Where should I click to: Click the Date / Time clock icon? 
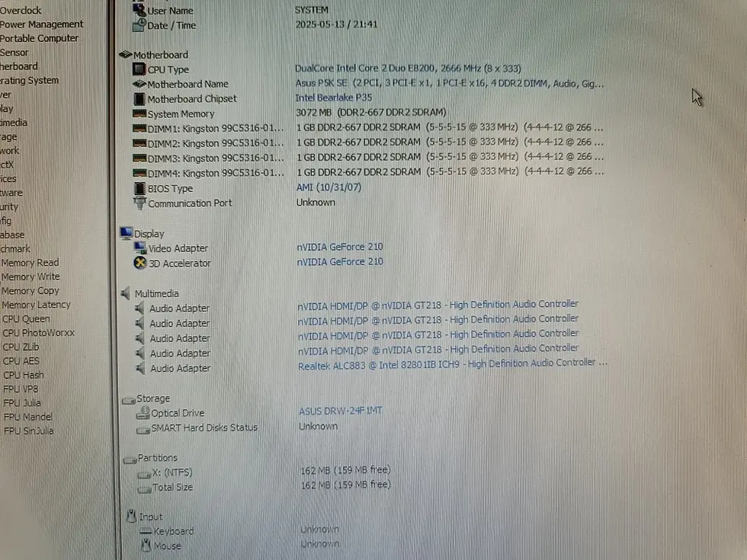click(x=139, y=24)
